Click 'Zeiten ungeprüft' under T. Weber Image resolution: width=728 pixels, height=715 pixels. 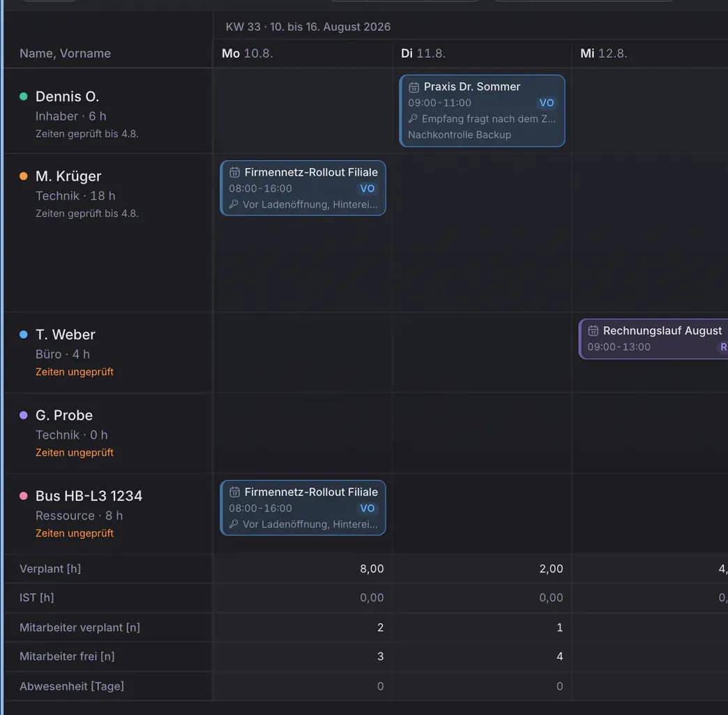click(x=75, y=372)
